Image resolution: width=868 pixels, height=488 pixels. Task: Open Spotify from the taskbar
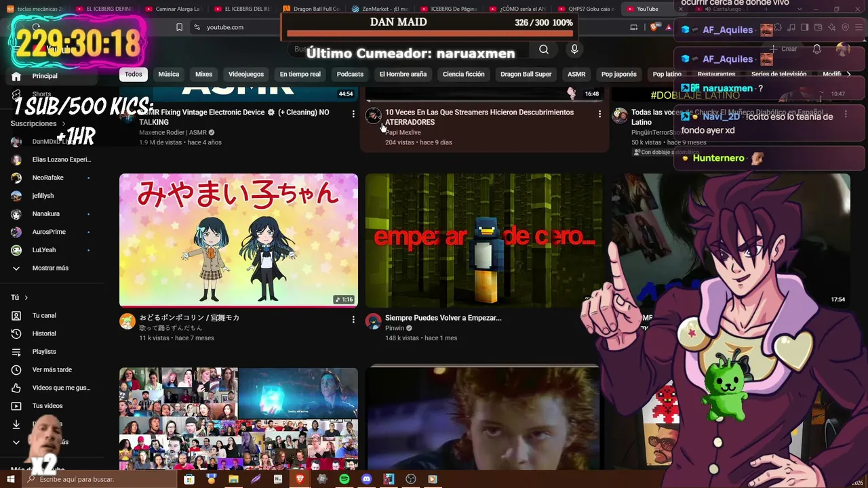click(344, 479)
